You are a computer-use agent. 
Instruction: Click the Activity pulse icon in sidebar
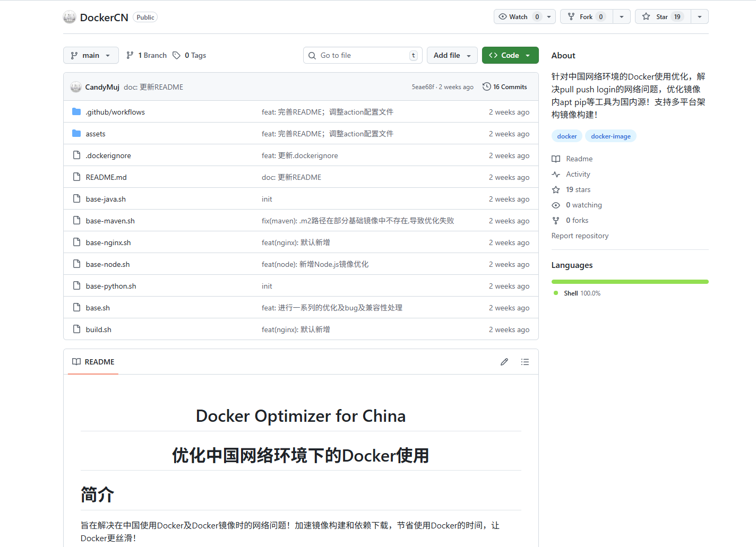point(556,174)
